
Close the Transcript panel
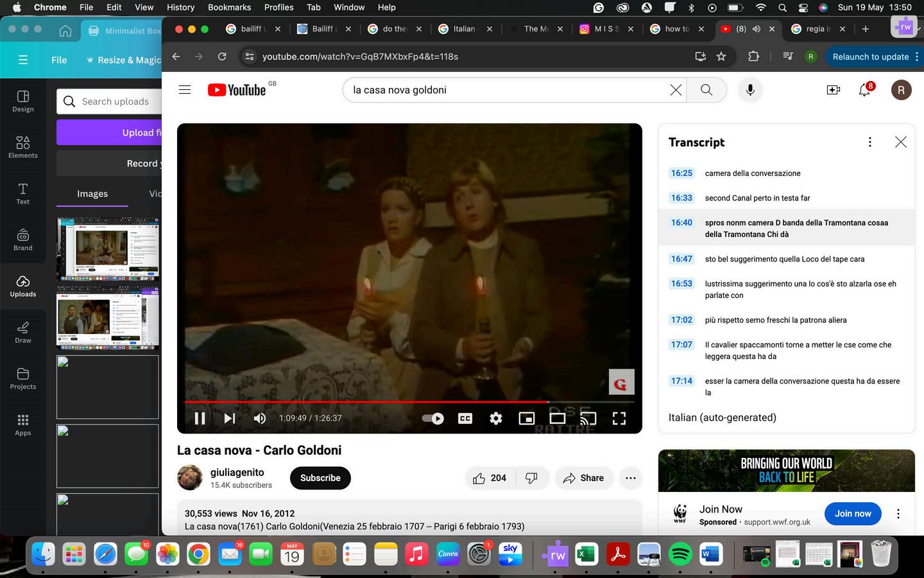901,142
